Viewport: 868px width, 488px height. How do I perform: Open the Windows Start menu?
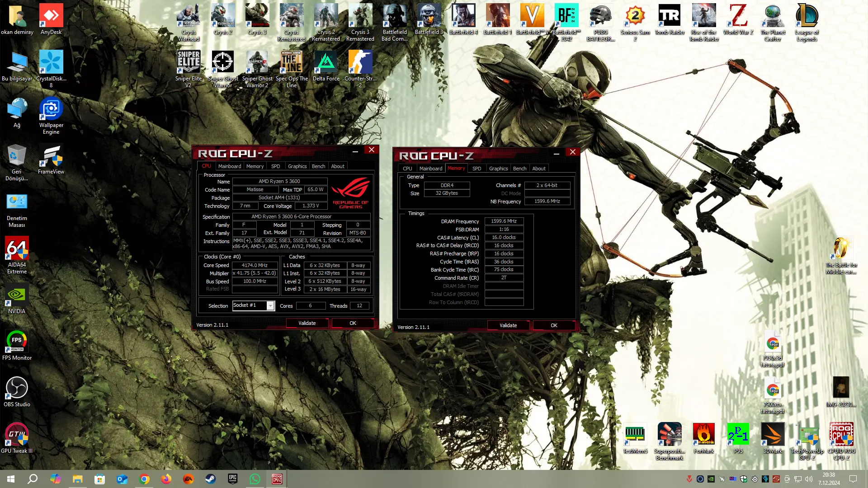pyautogui.click(x=11, y=479)
